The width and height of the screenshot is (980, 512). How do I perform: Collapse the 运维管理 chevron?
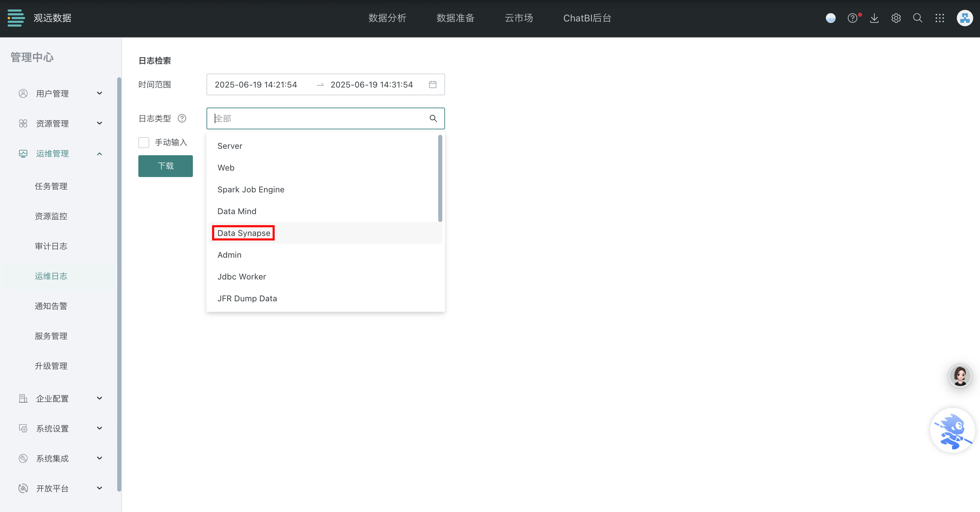coord(100,154)
